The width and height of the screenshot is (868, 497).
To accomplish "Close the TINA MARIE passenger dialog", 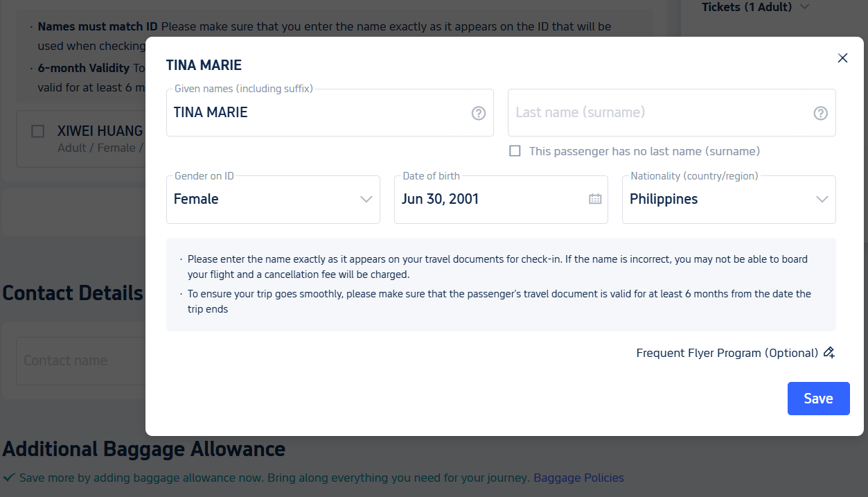I will tap(842, 58).
